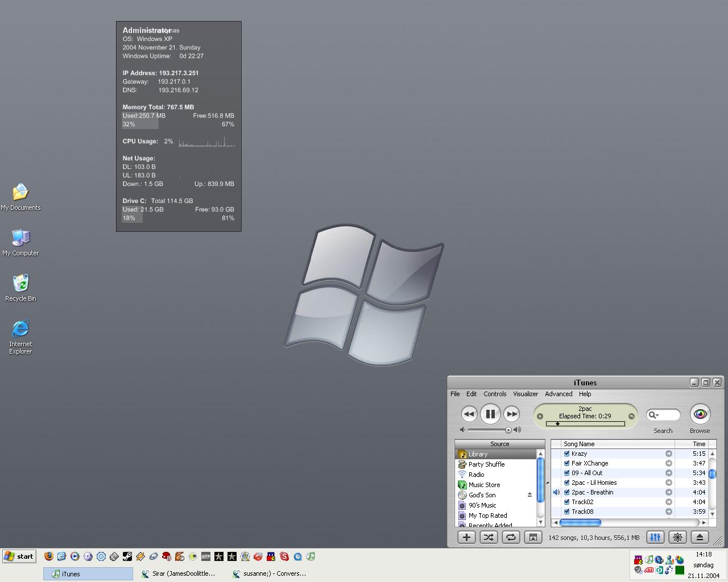Launch Firefox from quick launch
Image resolution: width=728 pixels, height=582 pixels.
(49, 556)
